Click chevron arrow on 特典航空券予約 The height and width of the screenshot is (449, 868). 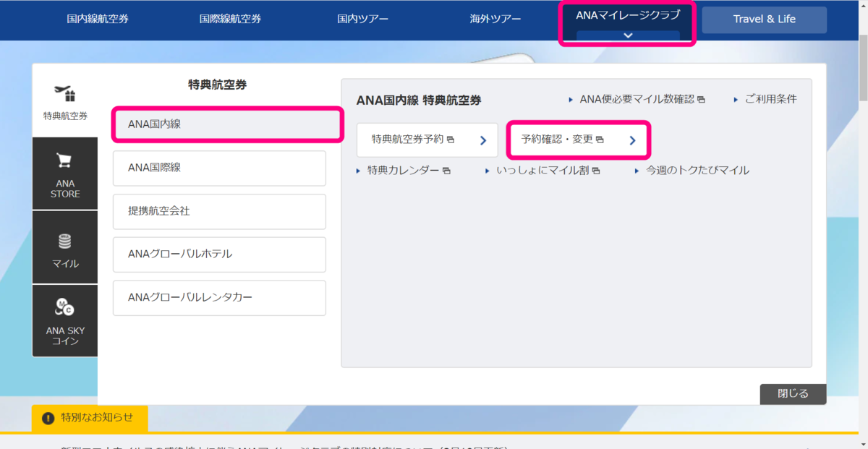483,141
